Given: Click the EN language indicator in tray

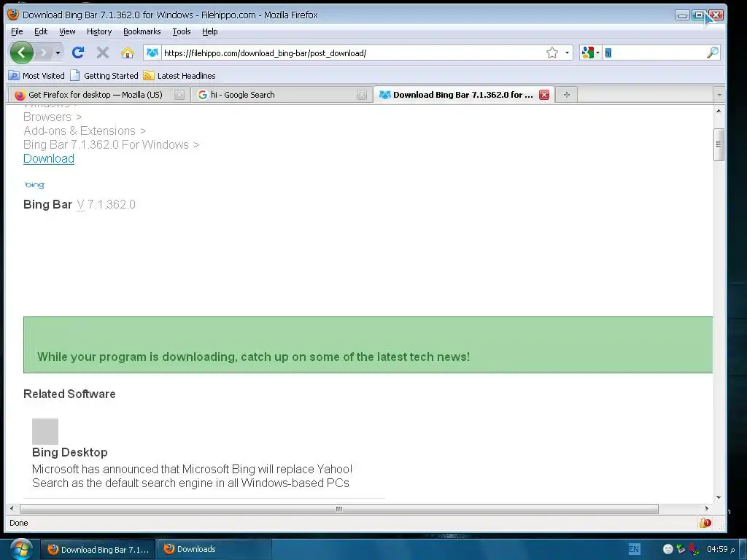Looking at the screenshot, I should pyautogui.click(x=634, y=549).
